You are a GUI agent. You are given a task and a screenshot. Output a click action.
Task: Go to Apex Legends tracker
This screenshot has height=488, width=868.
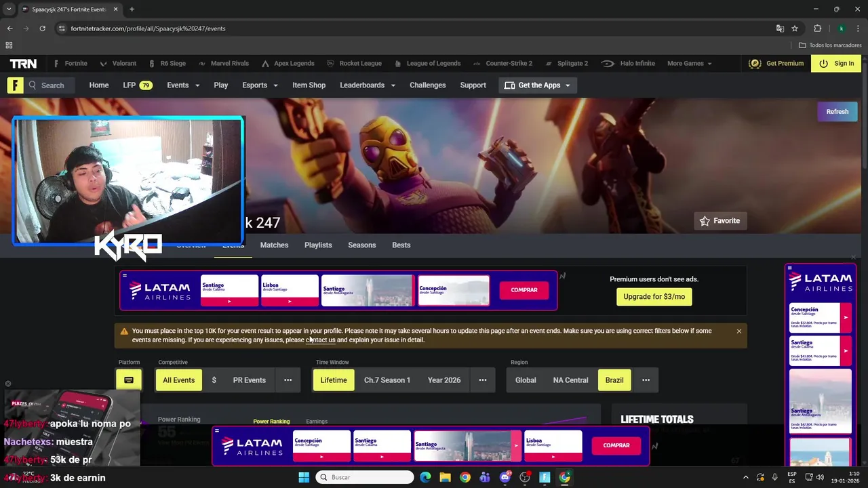288,63
